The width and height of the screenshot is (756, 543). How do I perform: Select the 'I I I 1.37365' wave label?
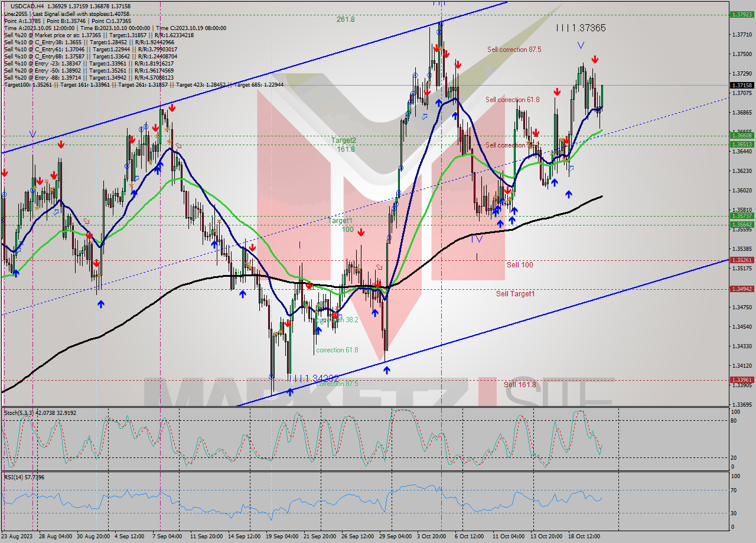(x=581, y=28)
